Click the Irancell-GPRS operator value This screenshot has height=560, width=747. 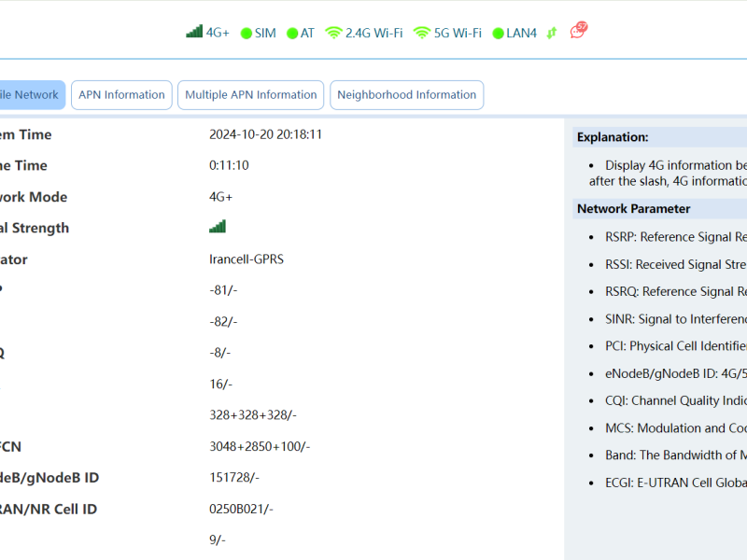(247, 259)
